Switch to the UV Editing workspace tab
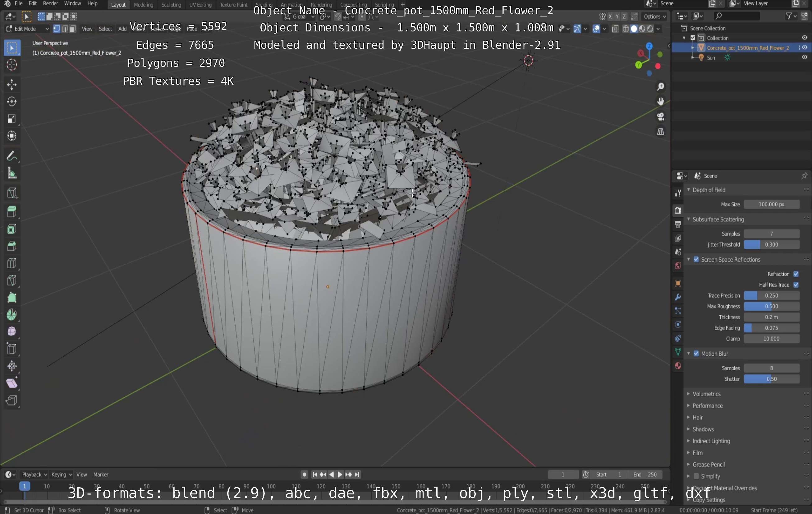Image resolution: width=812 pixels, height=514 pixels. [x=200, y=5]
